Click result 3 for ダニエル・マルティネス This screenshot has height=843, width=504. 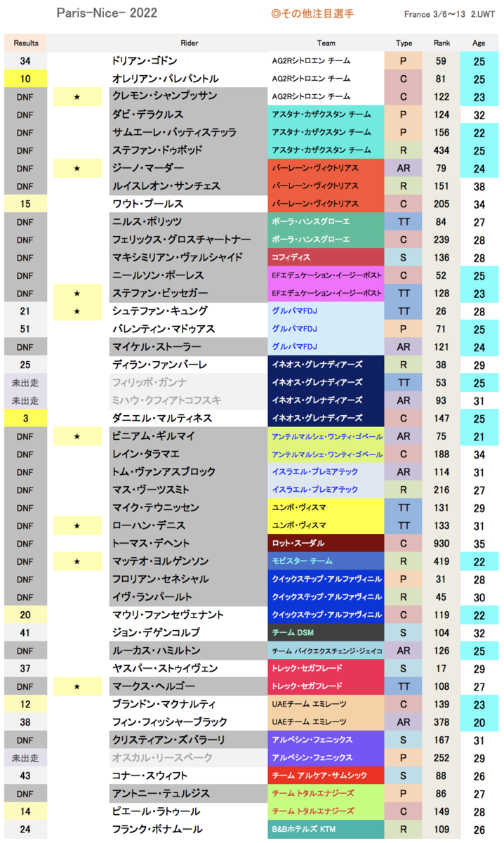(25, 419)
